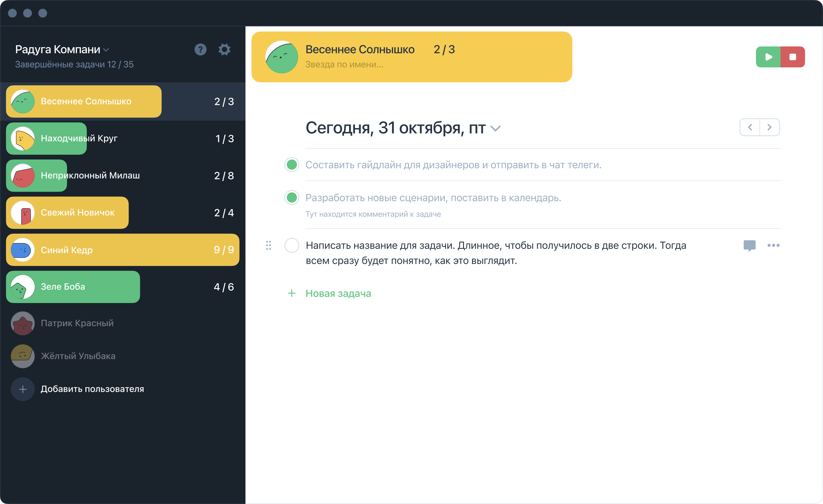
Task: Open the help question mark icon
Action: (x=200, y=49)
